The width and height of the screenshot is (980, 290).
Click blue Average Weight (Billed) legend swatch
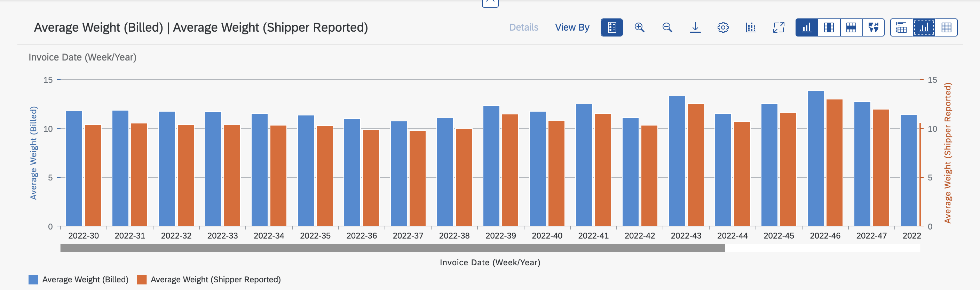(x=33, y=279)
